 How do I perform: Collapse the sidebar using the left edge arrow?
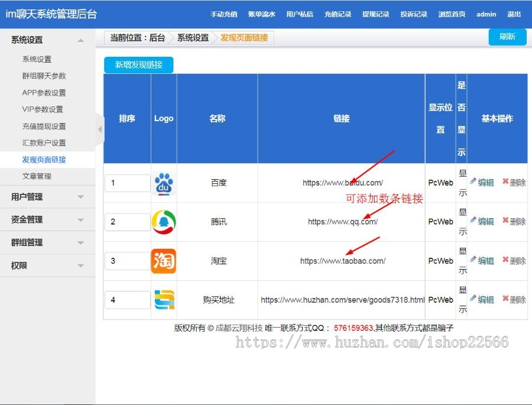point(99,129)
